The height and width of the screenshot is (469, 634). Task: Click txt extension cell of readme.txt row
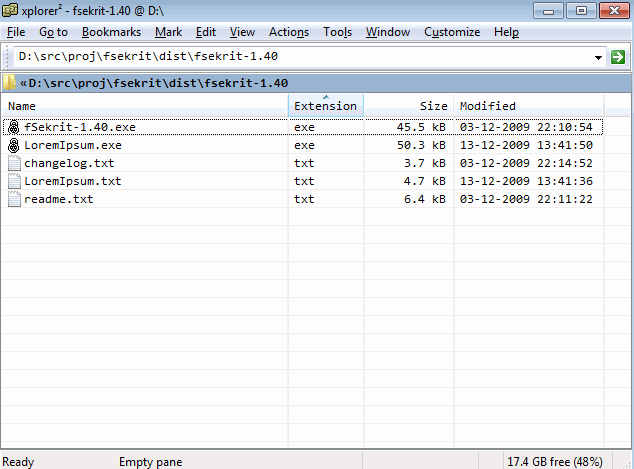click(304, 199)
